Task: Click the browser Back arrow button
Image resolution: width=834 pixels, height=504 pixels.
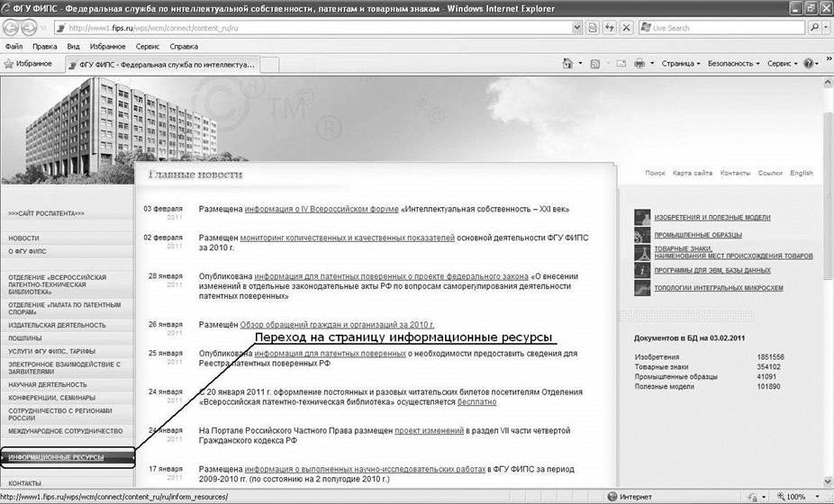Action: click(11, 28)
